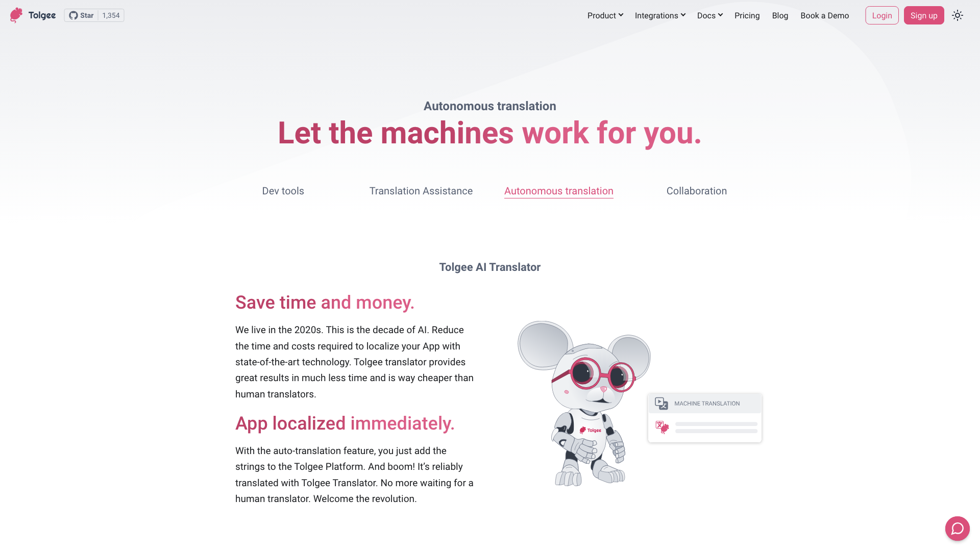Click the light/dark mode toggle icon

958,15
